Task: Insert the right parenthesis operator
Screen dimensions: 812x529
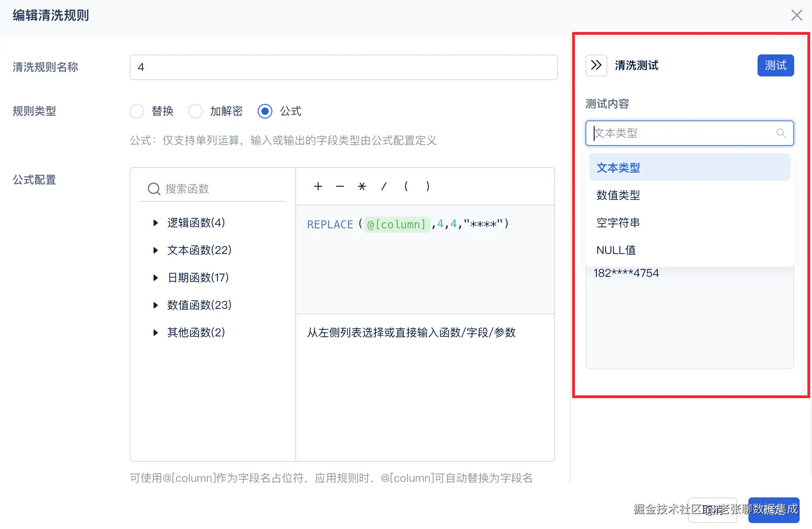Action: click(x=428, y=186)
